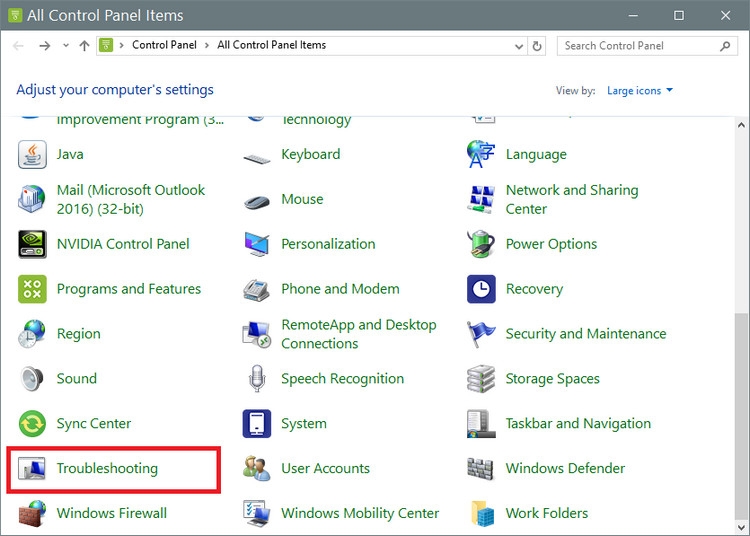
Task: Open Network and Sharing Center icon
Action: [x=481, y=199]
